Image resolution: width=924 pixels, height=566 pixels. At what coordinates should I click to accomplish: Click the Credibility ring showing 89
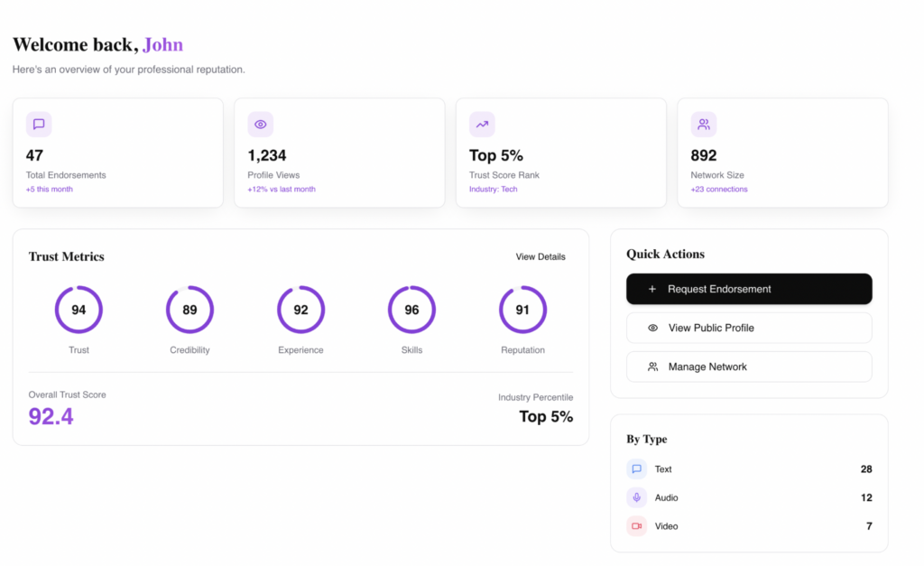pyautogui.click(x=189, y=309)
